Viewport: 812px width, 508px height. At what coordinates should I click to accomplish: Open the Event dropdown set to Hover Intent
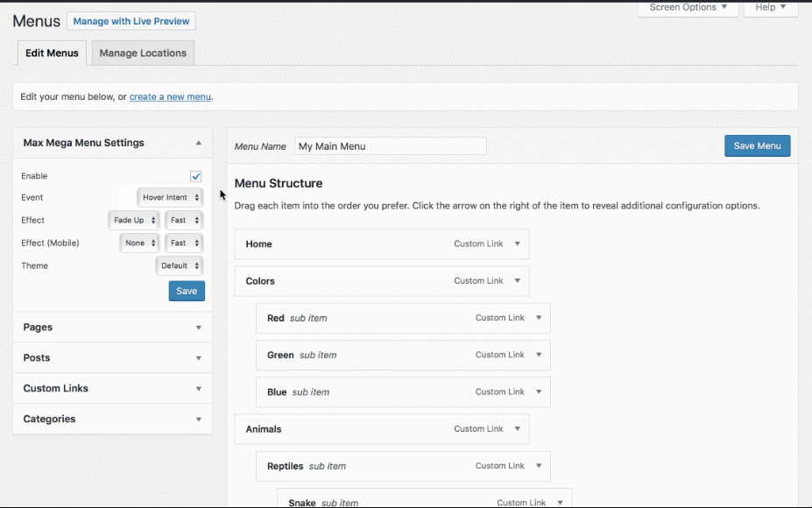pyautogui.click(x=170, y=197)
